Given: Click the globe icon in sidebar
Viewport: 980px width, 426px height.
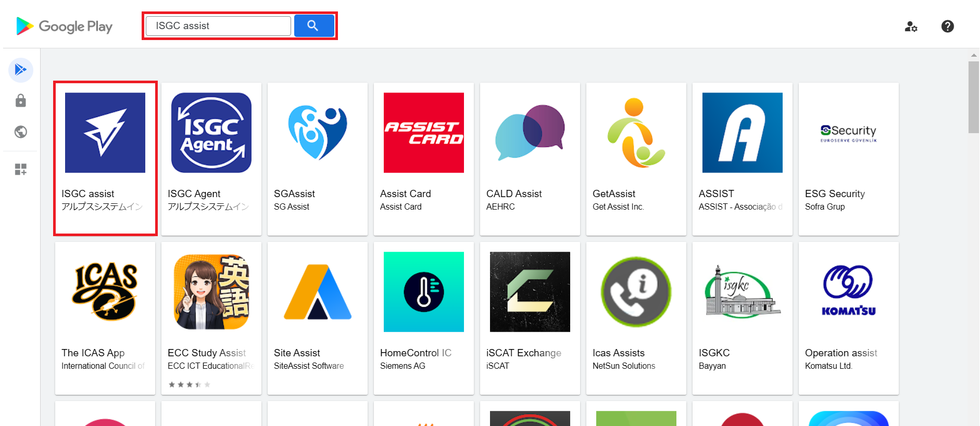Looking at the screenshot, I should coord(21,132).
